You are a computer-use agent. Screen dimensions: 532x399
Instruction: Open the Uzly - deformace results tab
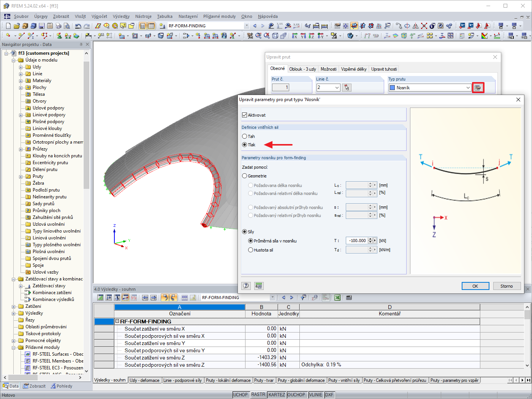click(144, 380)
